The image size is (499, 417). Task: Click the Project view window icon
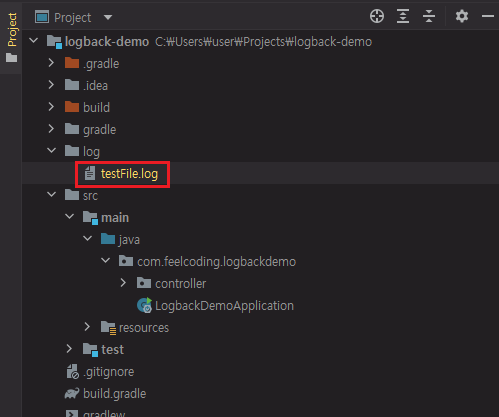click(42, 17)
